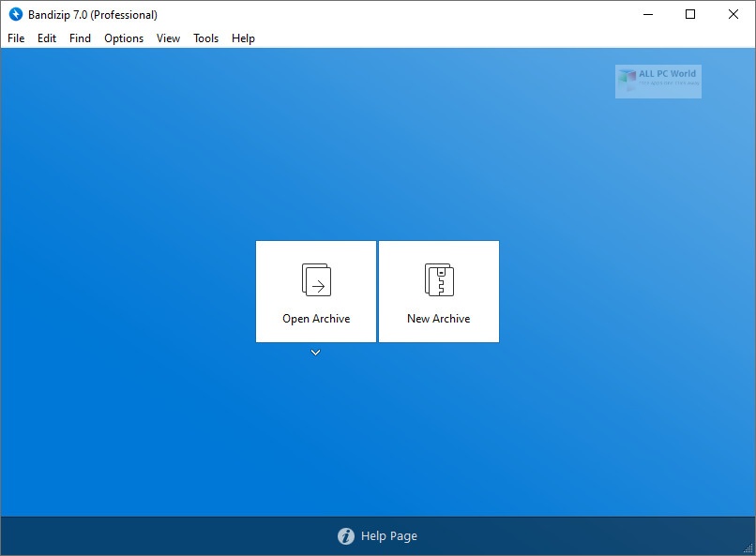The height and width of the screenshot is (556, 756).
Task: Click the Open Archive text label
Action: coord(316,319)
